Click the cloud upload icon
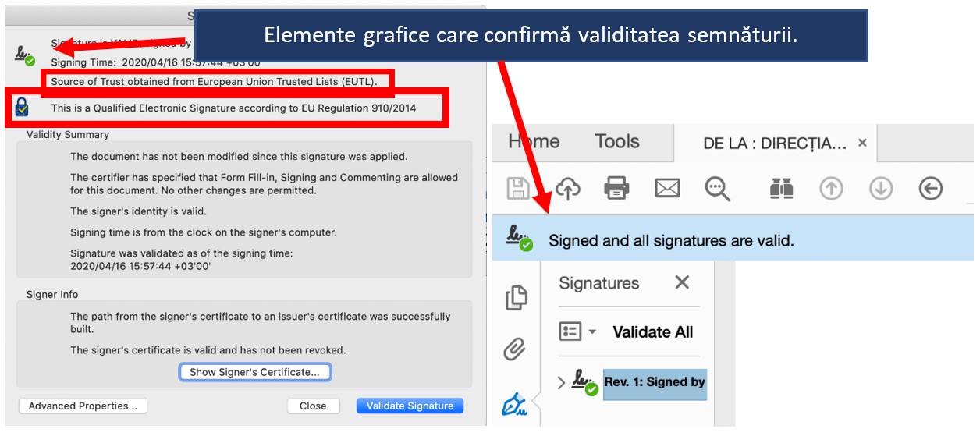Image resolution: width=980 pixels, height=436 pixels. pos(567,189)
